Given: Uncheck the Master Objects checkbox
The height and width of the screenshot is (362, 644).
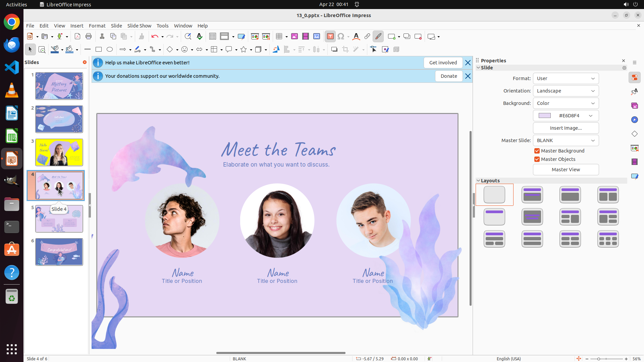Looking at the screenshot, I should tap(537, 159).
